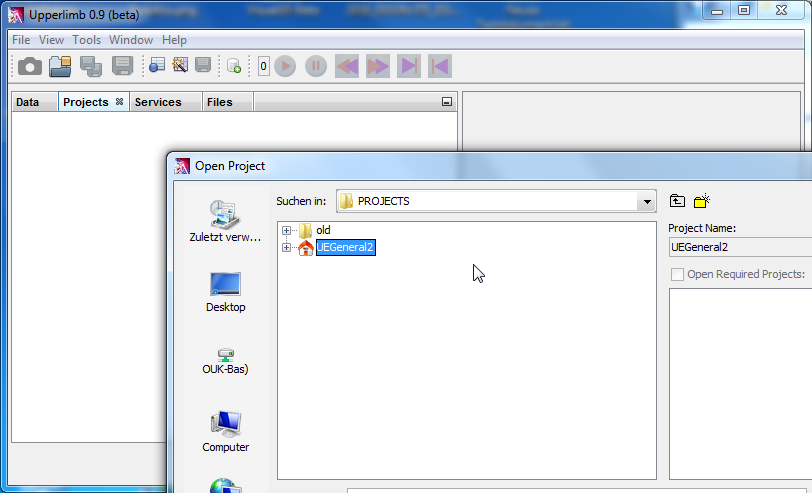Toggle the Open Required Projects checkbox

pos(677,274)
